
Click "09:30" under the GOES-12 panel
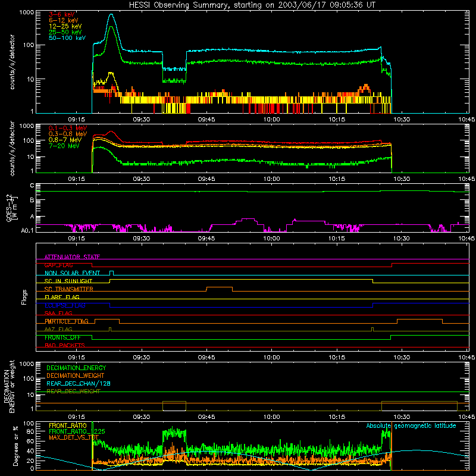pyautogui.click(x=141, y=239)
